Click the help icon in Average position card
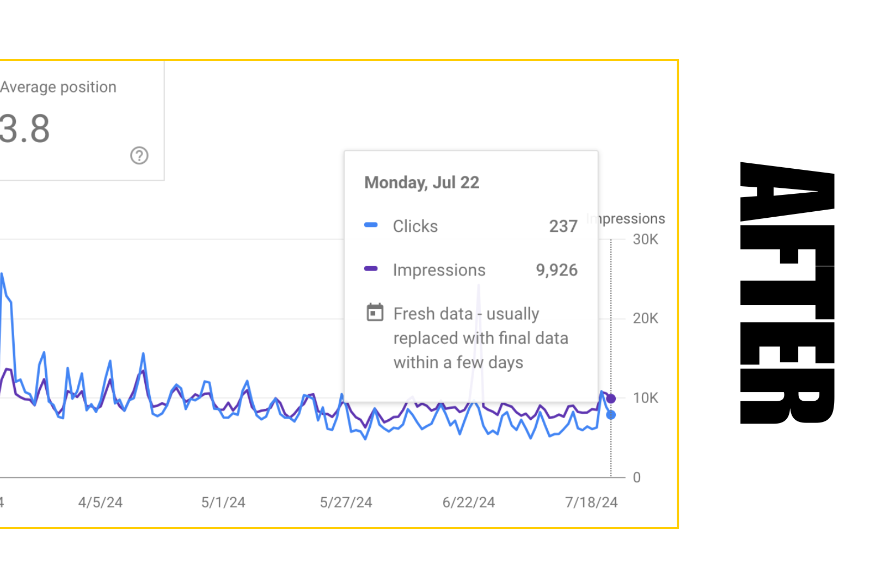Screen dimensions: 882x588 pyautogui.click(x=139, y=156)
